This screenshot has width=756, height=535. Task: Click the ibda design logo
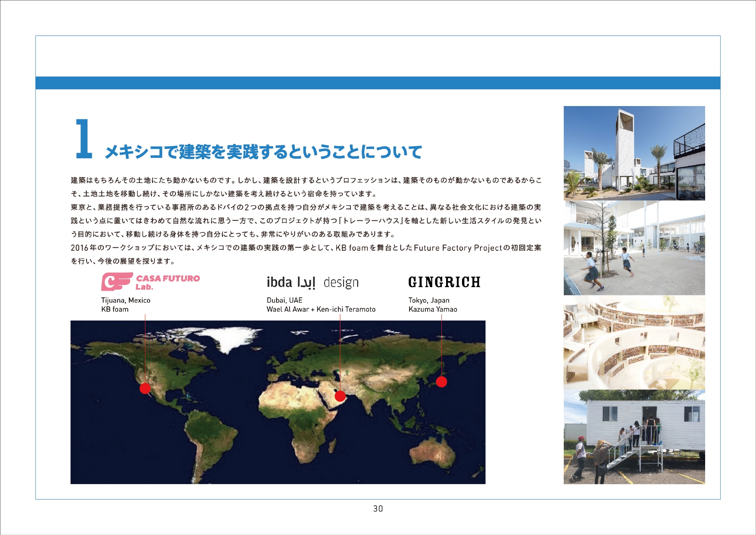312,282
